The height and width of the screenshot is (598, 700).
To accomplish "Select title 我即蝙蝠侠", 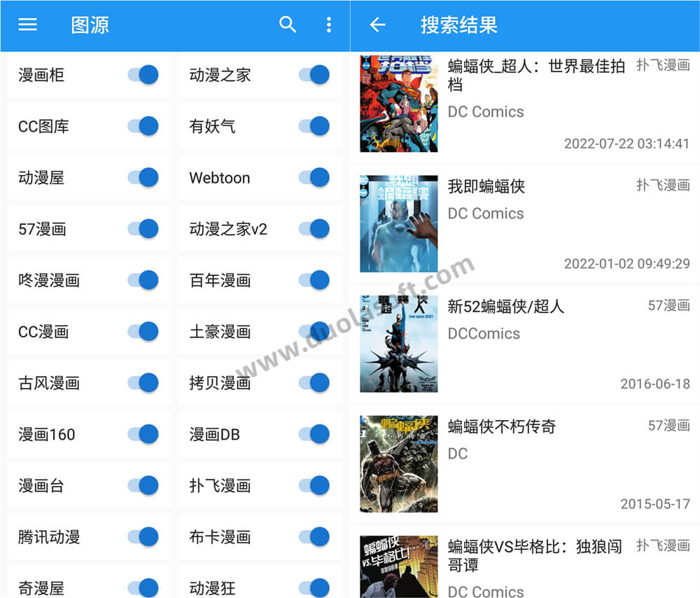I will pyautogui.click(x=486, y=186).
